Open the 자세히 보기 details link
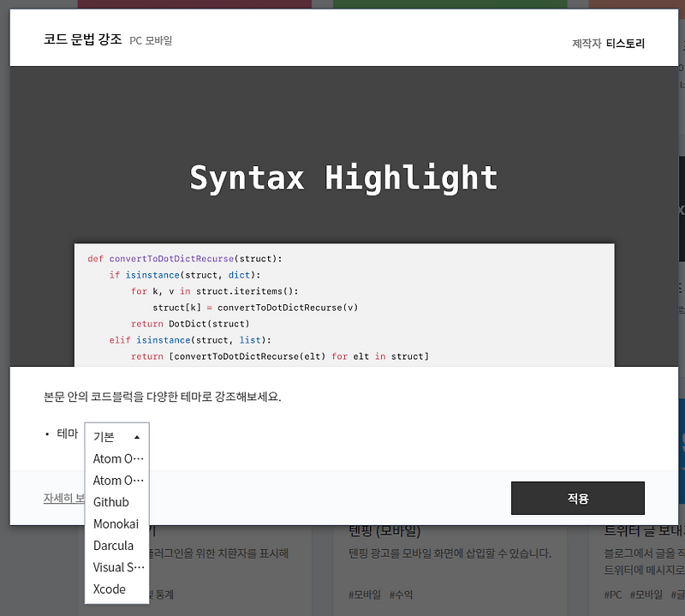This screenshot has width=685, height=616. pos(64,498)
